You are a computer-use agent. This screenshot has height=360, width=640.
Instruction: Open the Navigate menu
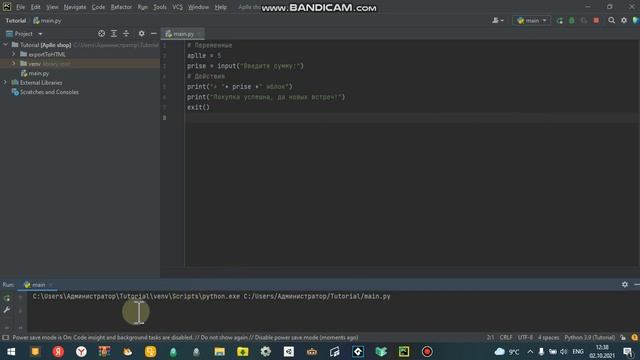pyautogui.click(x=75, y=7)
